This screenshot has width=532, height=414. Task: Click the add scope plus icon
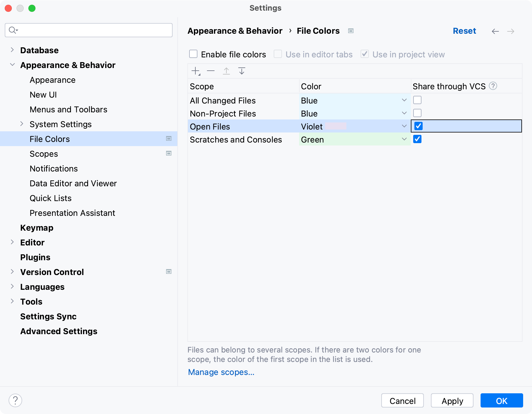196,71
